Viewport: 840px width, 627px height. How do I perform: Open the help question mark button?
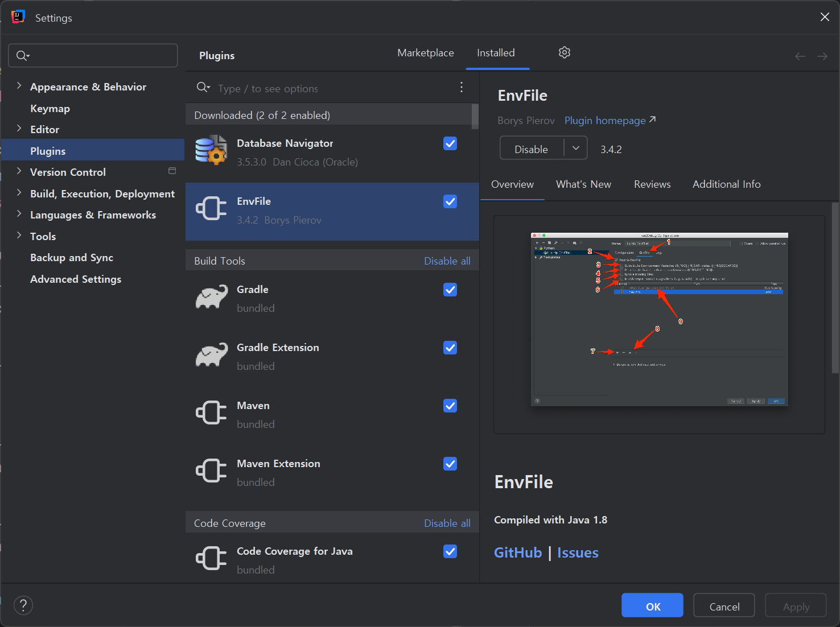coord(23,605)
